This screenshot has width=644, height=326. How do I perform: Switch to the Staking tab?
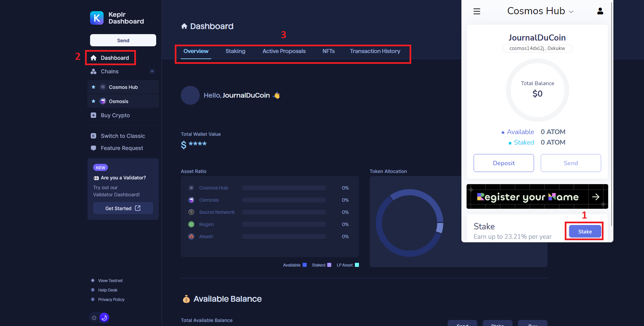coord(235,51)
